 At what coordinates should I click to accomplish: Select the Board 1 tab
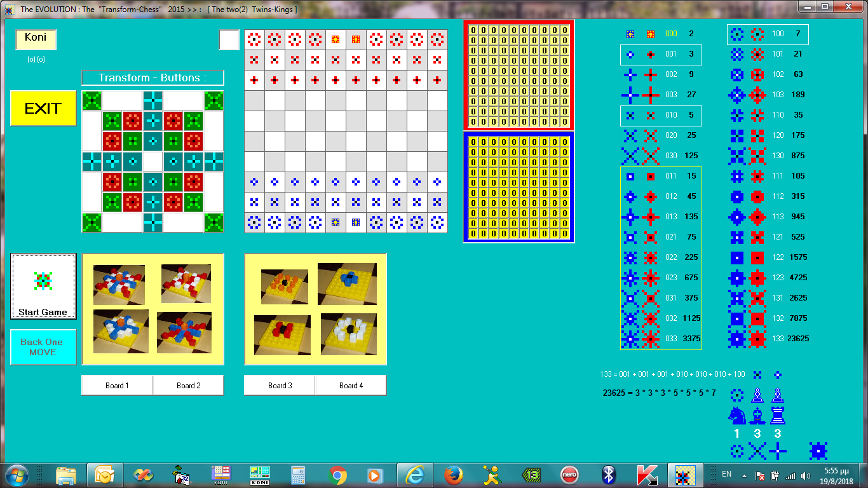click(x=117, y=386)
